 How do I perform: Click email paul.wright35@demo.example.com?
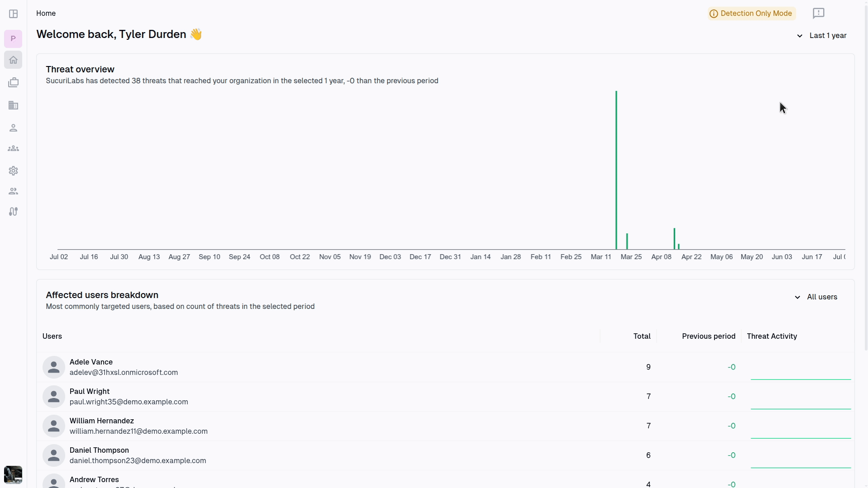click(x=129, y=402)
